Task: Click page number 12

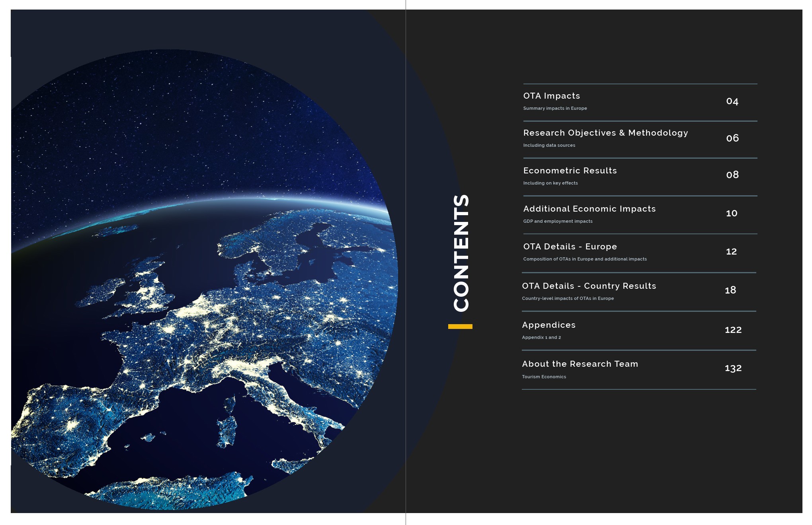Action: pos(731,251)
